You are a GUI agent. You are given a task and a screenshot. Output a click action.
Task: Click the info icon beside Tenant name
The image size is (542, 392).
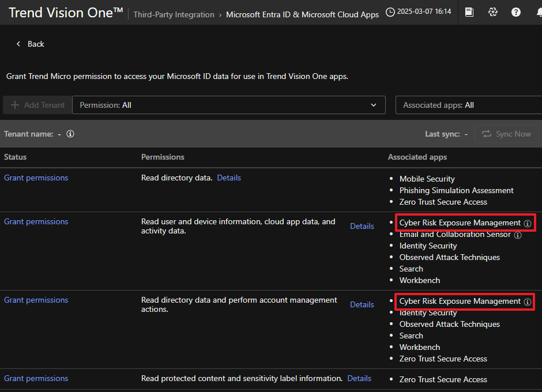[x=70, y=134]
